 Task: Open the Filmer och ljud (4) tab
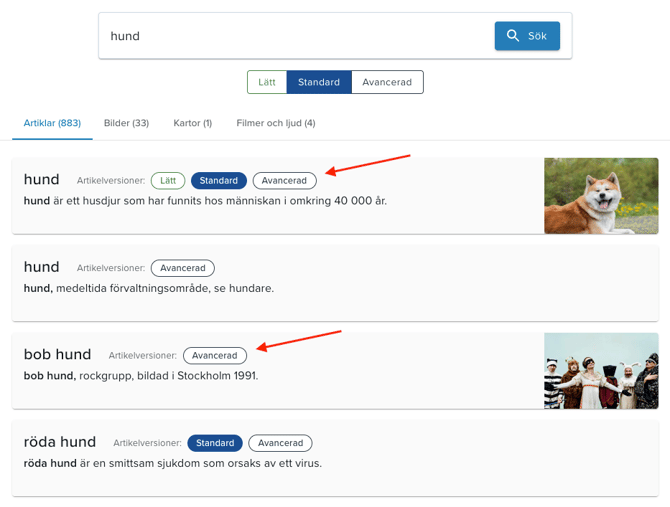pos(276,123)
